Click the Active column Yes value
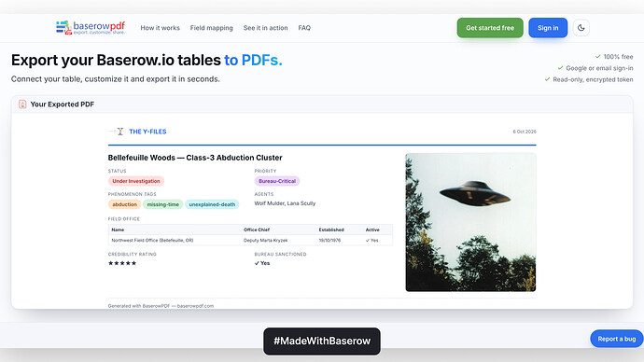This screenshot has width=644, height=362. (x=372, y=241)
